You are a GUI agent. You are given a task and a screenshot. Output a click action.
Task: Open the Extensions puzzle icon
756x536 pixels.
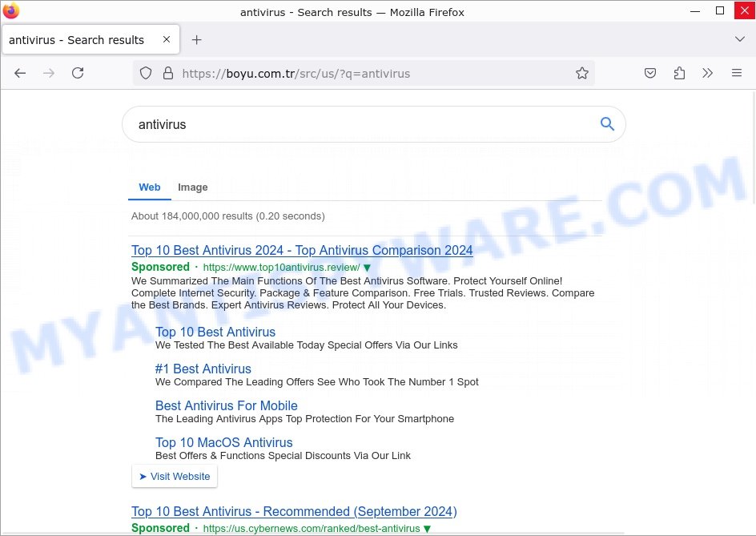click(679, 74)
